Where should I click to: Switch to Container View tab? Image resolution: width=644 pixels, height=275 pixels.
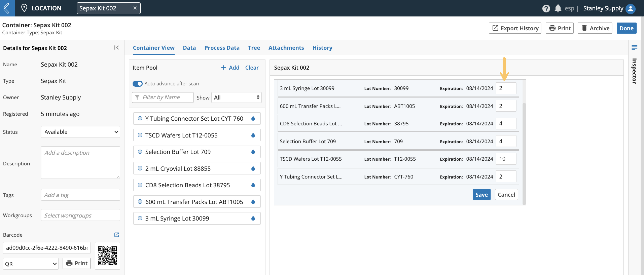(x=153, y=48)
